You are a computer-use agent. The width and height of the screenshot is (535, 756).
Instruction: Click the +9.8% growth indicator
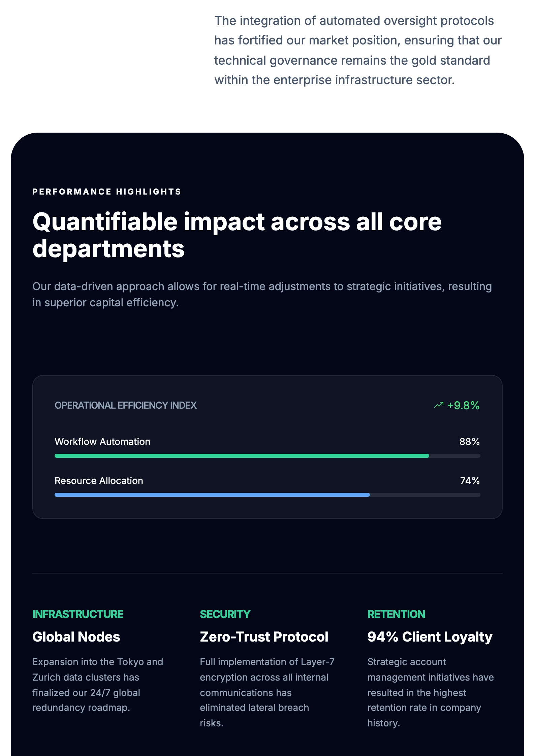[x=463, y=405]
